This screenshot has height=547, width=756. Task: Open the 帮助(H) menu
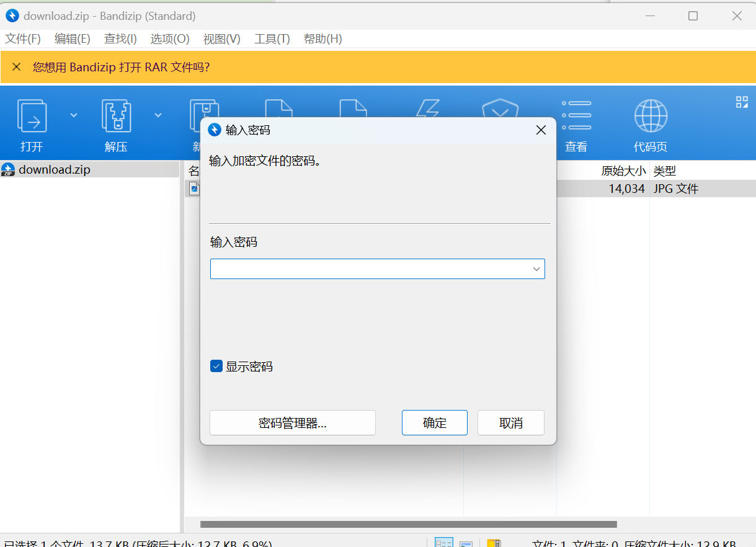click(323, 39)
